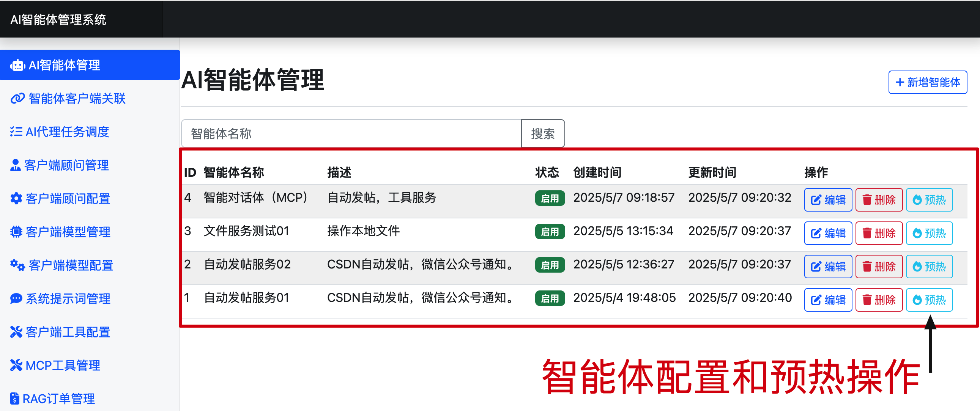Click the 智能体名称 column header
The height and width of the screenshot is (411, 980).
[233, 173]
